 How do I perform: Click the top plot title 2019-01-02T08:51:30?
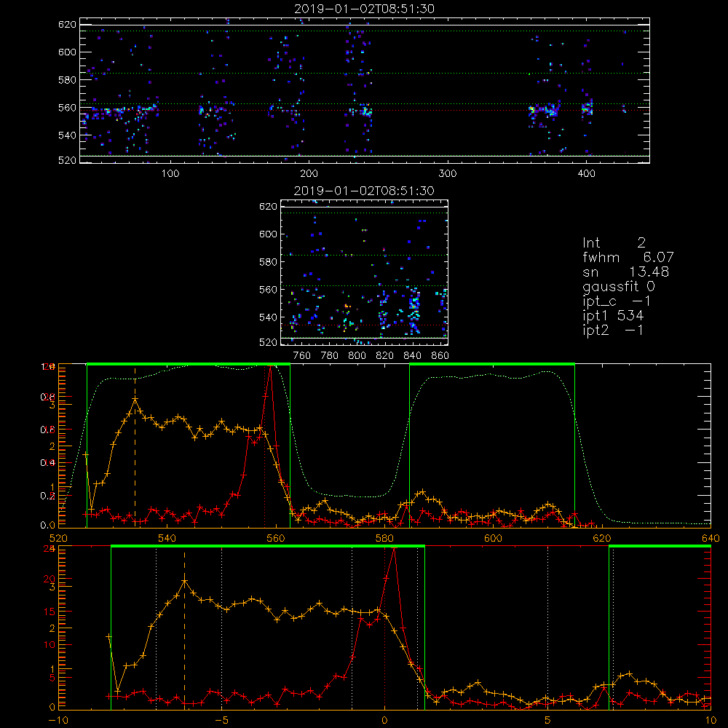365,9
